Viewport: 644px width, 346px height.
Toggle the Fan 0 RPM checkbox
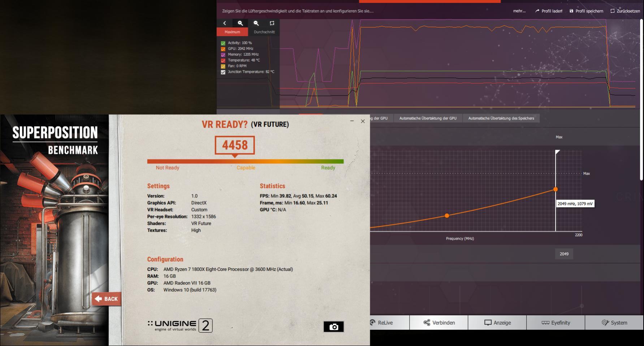click(x=223, y=66)
